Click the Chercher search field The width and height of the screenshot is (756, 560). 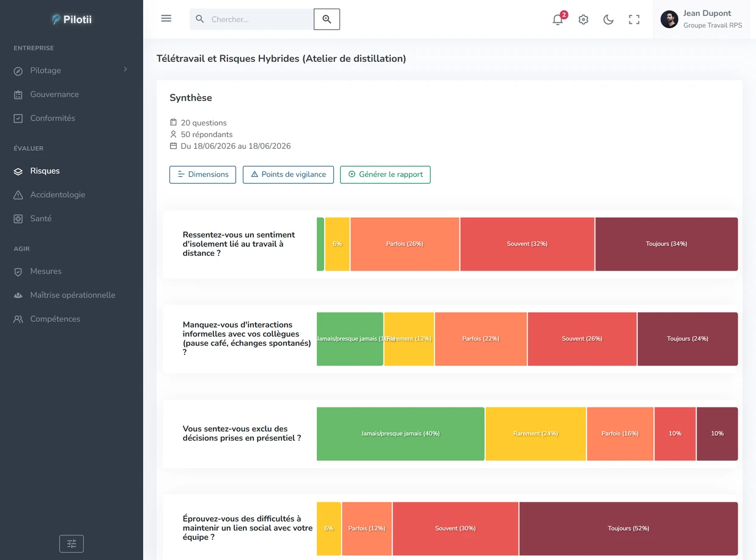[x=252, y=19]
